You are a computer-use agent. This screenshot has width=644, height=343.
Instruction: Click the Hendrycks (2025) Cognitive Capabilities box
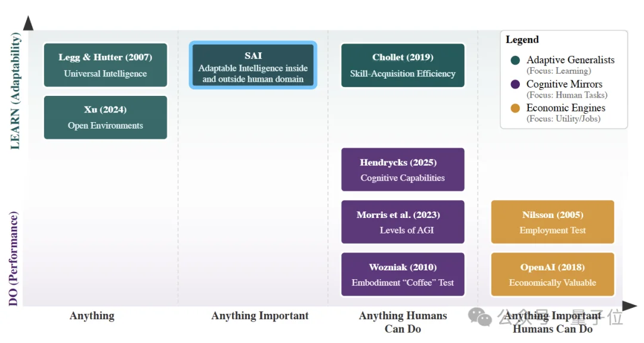[x=402, y=170]
